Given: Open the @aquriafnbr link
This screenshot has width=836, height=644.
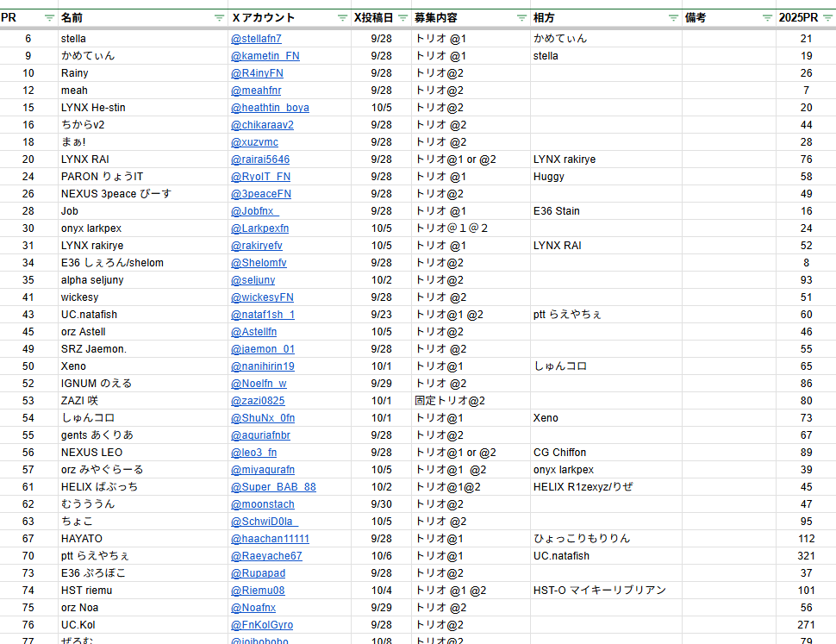Looking at the screenshot, I should point(261,435).
